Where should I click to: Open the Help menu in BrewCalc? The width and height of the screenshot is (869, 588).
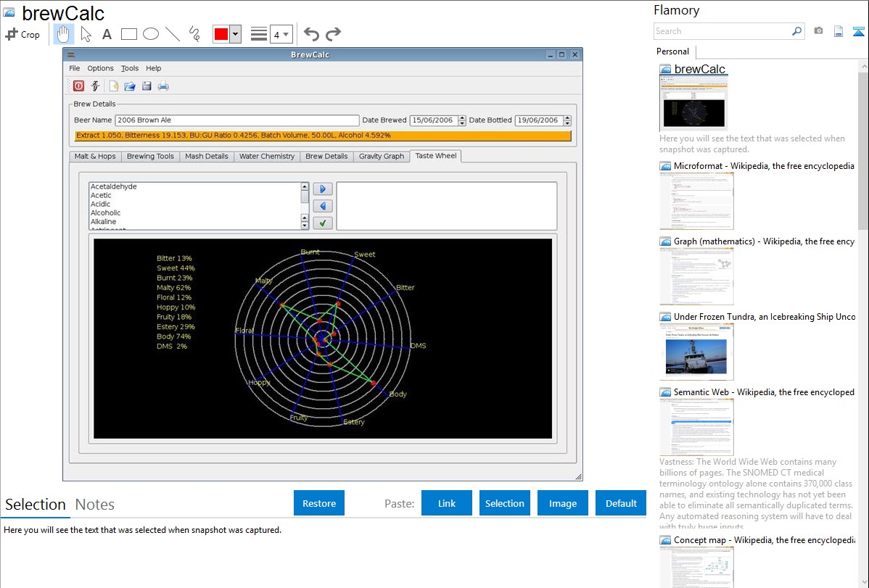click(x=154, y=68)
